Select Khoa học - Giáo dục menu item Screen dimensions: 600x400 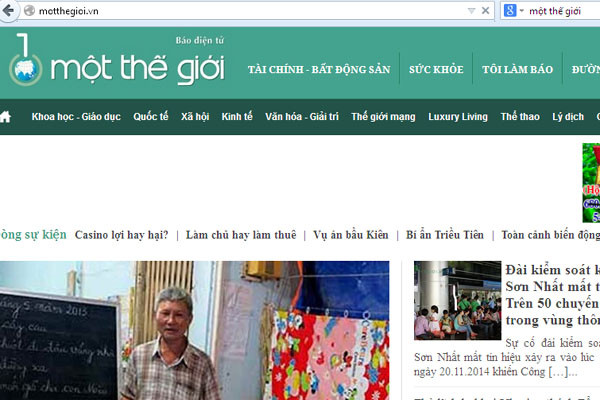click(x=76, y=117)
